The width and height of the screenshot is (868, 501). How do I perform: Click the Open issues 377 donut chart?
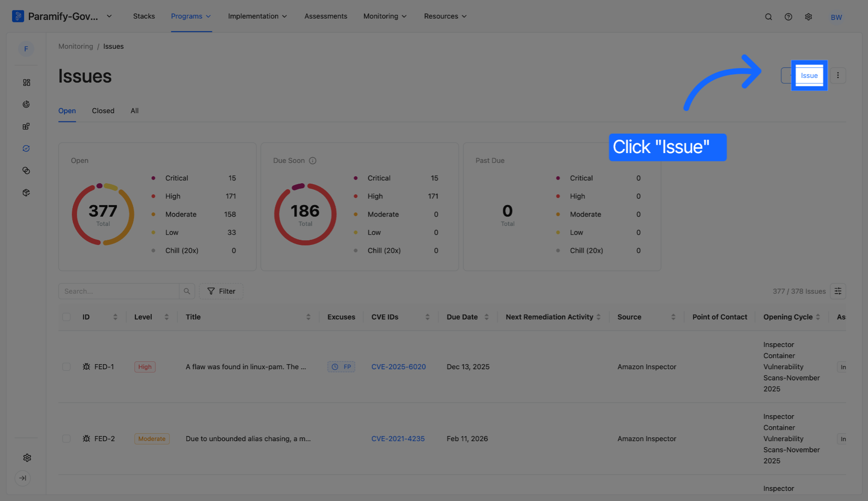pos(103,214)
